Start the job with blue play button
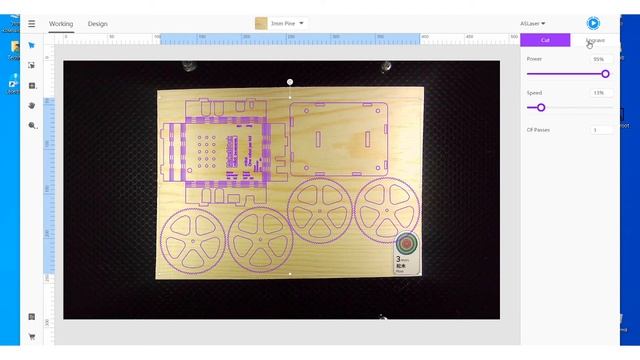 point(593,23)
